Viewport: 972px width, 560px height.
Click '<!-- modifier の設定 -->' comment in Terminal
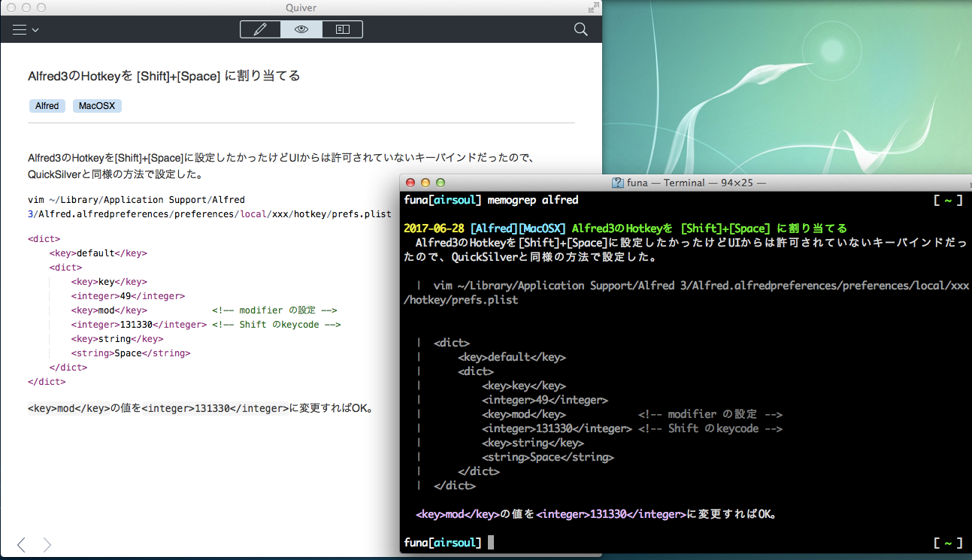(710, 414)
